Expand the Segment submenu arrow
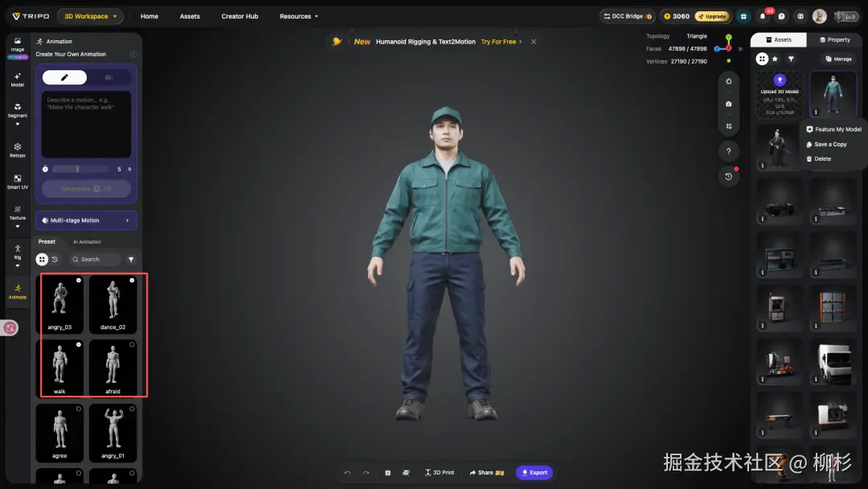868x489 pixels. (x=17, y=124)
